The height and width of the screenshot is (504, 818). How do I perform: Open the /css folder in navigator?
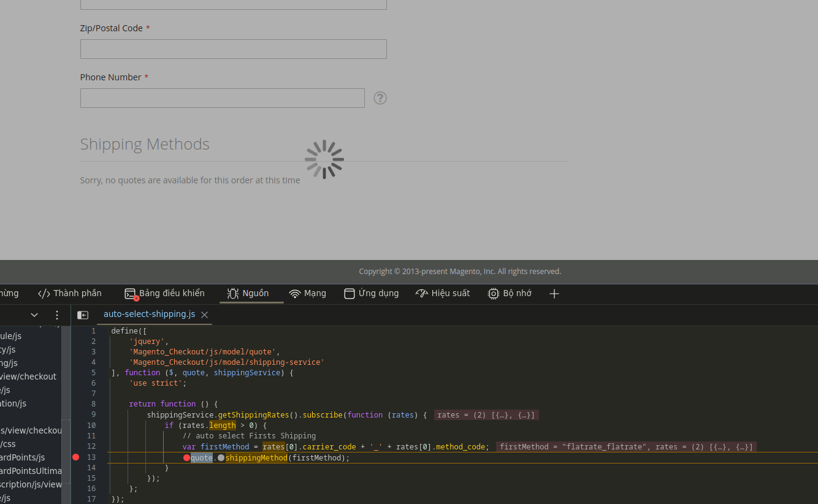8,444
